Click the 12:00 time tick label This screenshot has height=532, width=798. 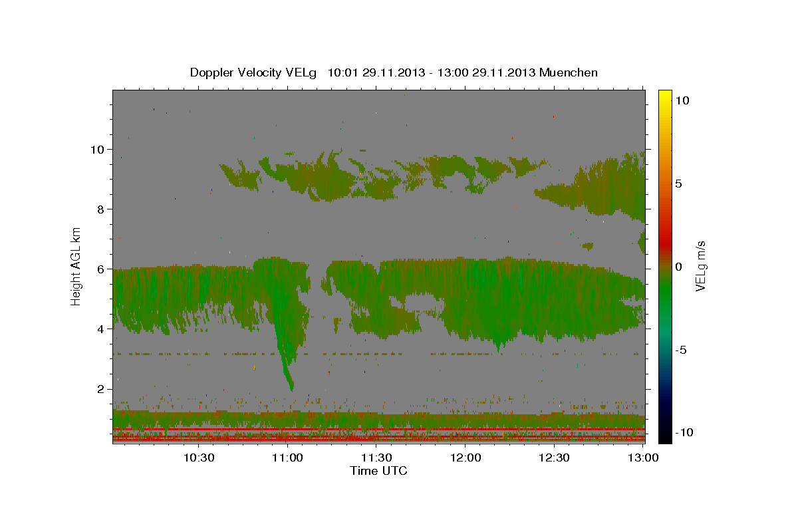(x=465, y=458)
